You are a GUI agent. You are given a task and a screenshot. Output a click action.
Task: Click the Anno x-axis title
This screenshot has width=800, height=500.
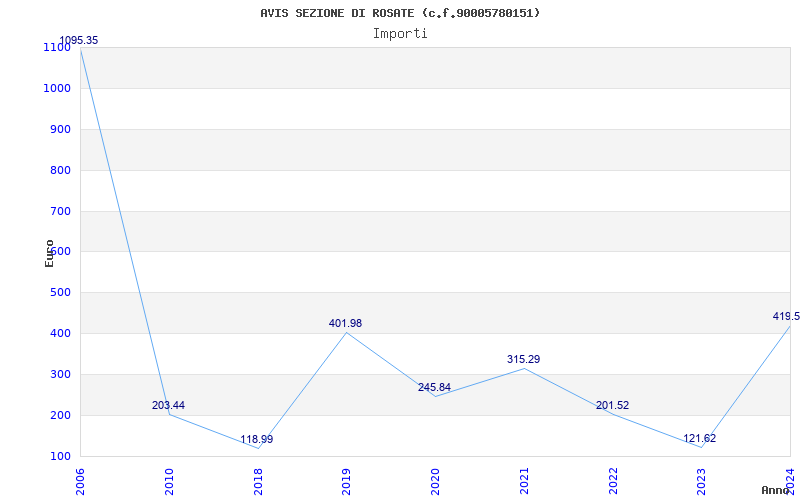[776, 490]
